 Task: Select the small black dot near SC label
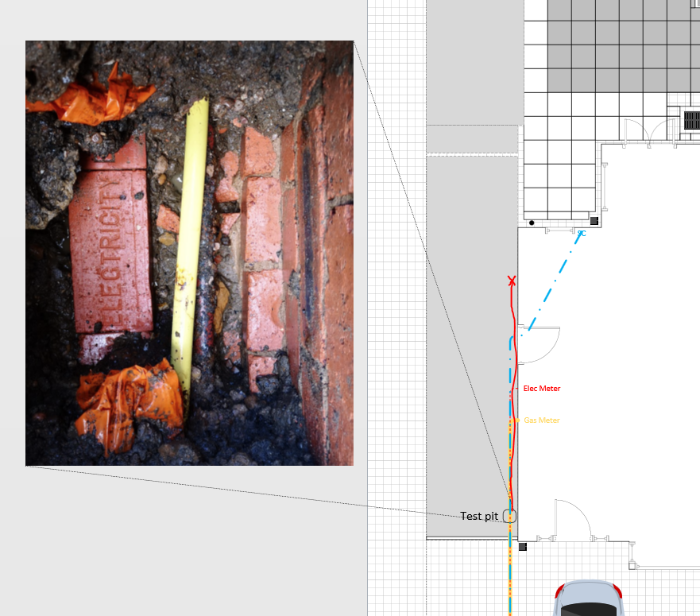[532, 223]
